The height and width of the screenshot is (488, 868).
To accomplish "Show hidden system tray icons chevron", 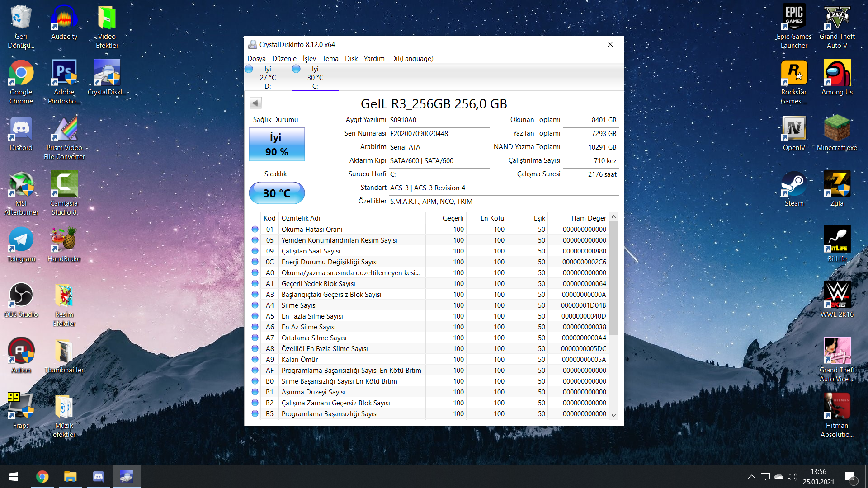I will click(751, 477).
